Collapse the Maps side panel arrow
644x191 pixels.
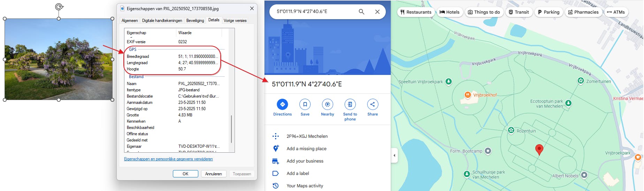[x=394, y=155]
